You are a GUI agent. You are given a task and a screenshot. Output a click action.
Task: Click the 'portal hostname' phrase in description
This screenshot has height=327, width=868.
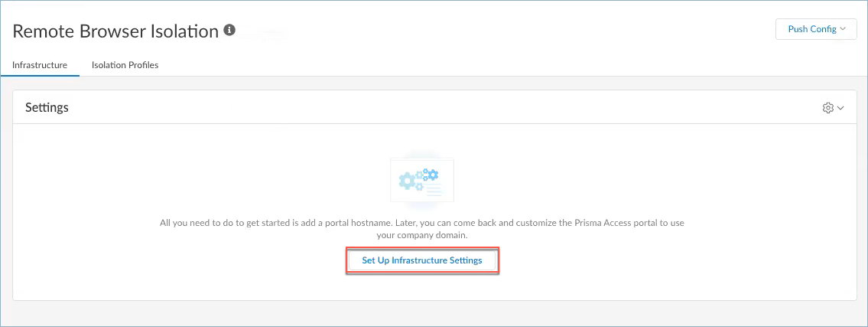[x=363, y=223]
